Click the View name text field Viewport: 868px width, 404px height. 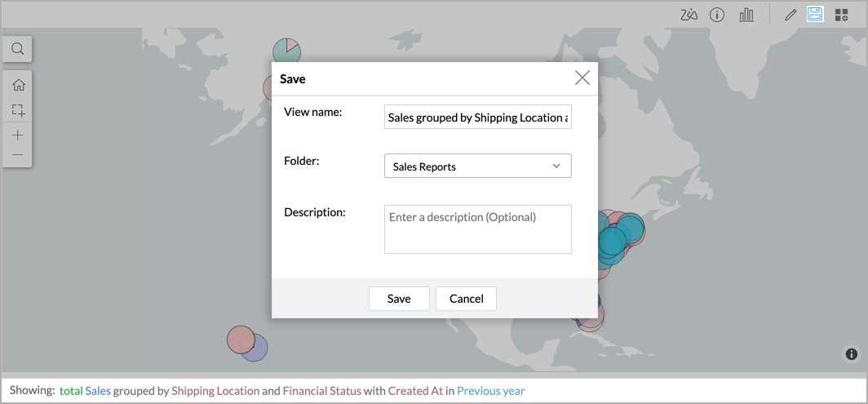click(x=477, y=117)
